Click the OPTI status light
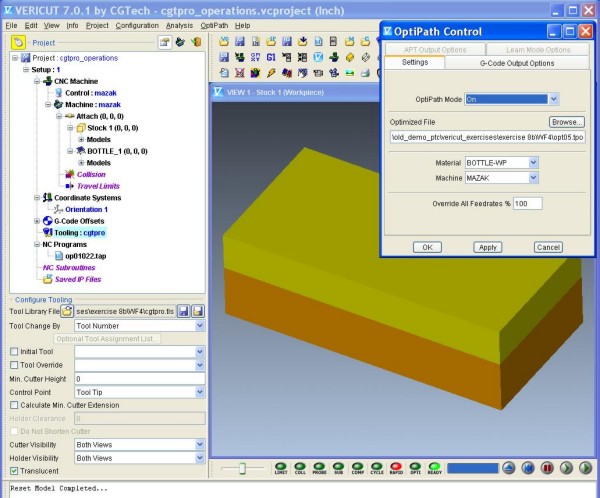 [x=415, y=468]
